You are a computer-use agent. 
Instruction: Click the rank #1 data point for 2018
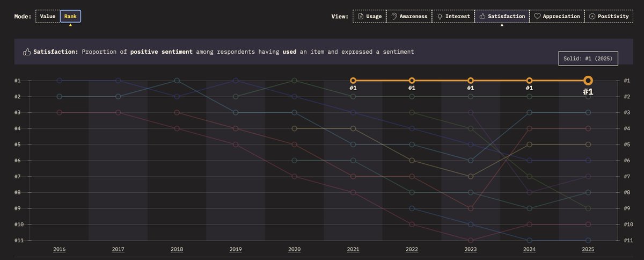click(x=177, y=81)
